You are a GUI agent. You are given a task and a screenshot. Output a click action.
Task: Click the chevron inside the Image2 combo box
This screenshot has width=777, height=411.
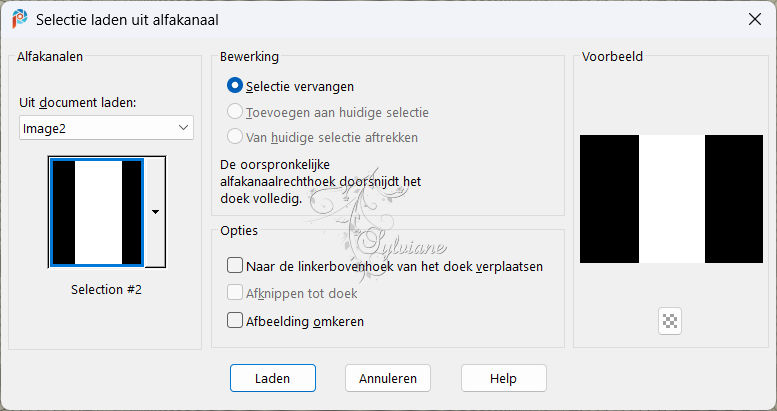tap(183, 128)
